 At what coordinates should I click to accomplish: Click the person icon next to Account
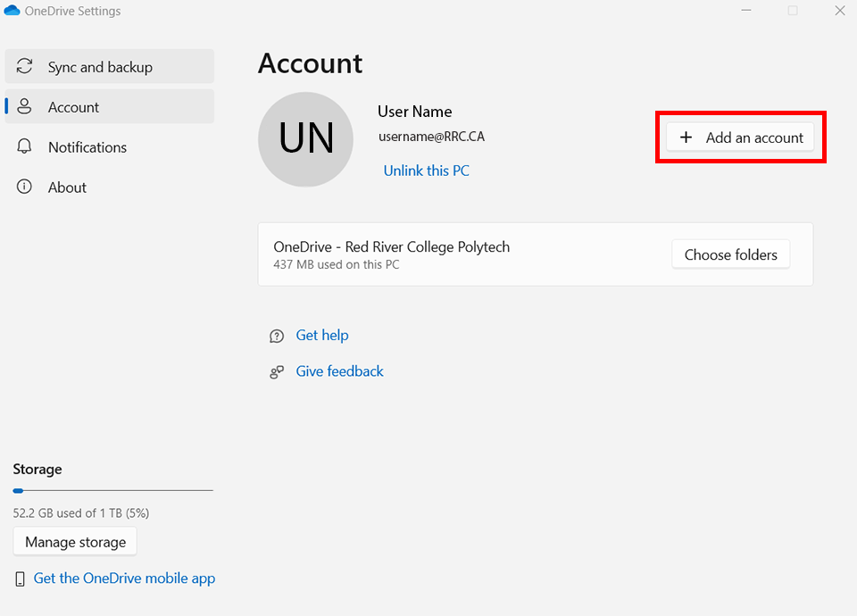tap(24, 106)
